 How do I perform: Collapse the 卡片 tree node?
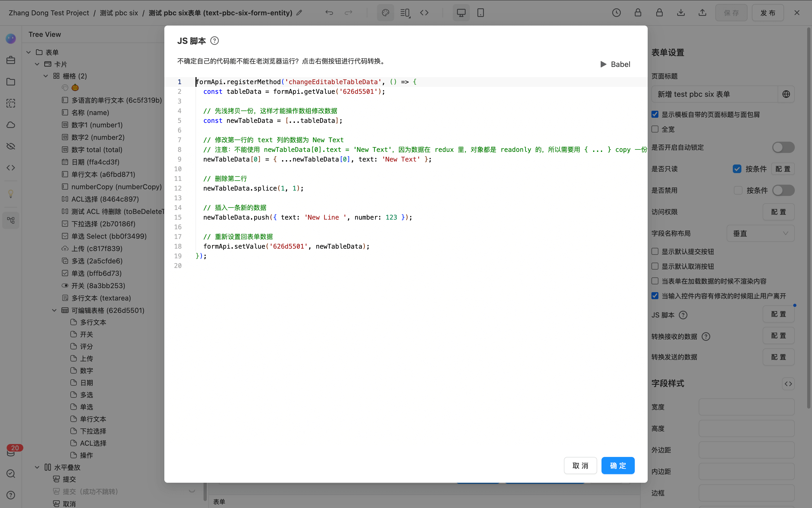(x=37, y=64)
